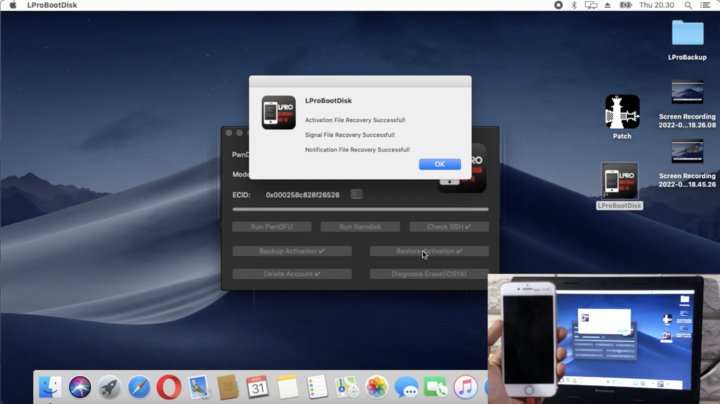The width and height of the screenshot is (720, 404).
Task: Open Notification Center list icon
Action: (x=705, y=5)
